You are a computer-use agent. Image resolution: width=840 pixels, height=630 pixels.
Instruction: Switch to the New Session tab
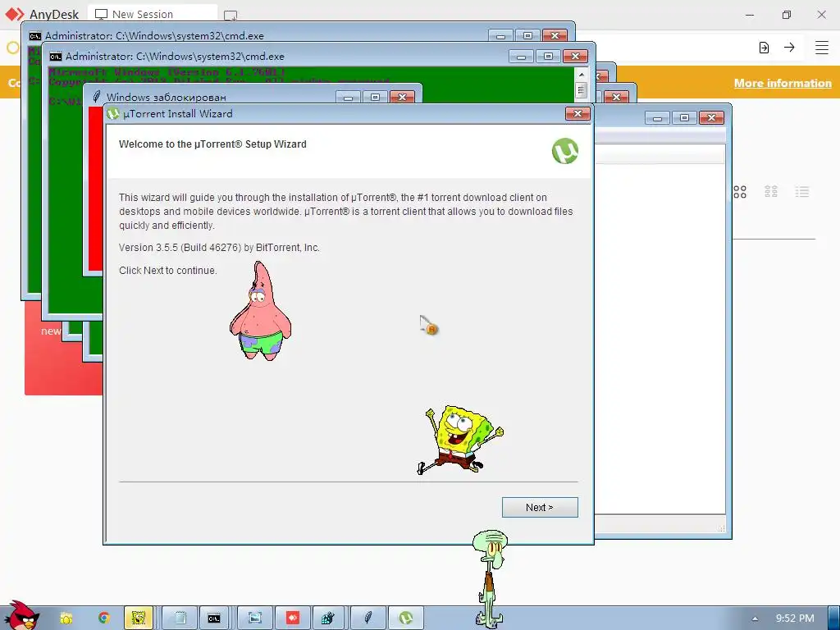(x=153, y=15)
